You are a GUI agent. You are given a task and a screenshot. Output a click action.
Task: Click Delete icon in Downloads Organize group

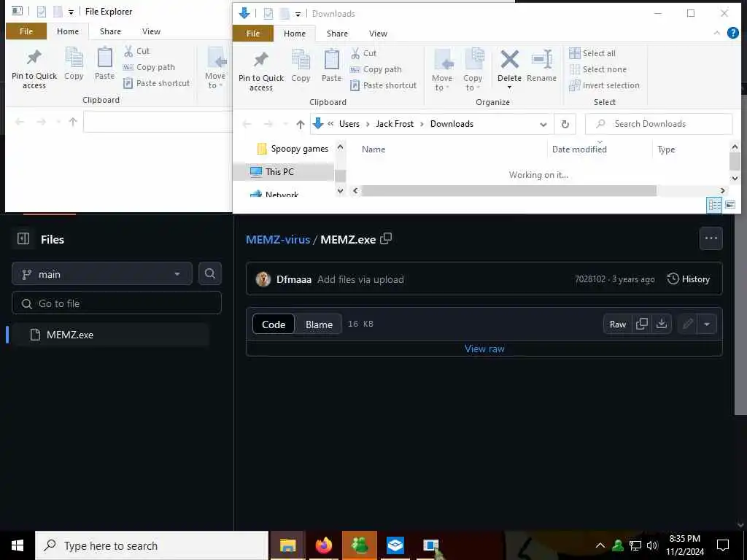[x=509, y=60]
